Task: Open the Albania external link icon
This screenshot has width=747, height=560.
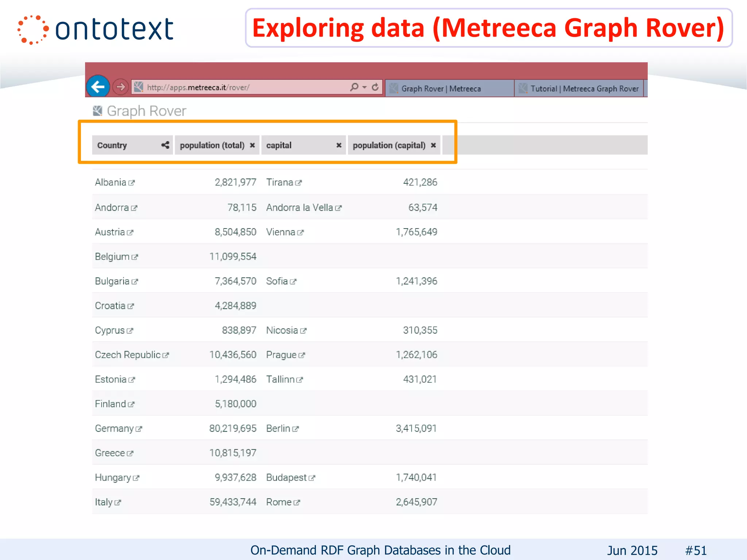Action: click(132, 183)
